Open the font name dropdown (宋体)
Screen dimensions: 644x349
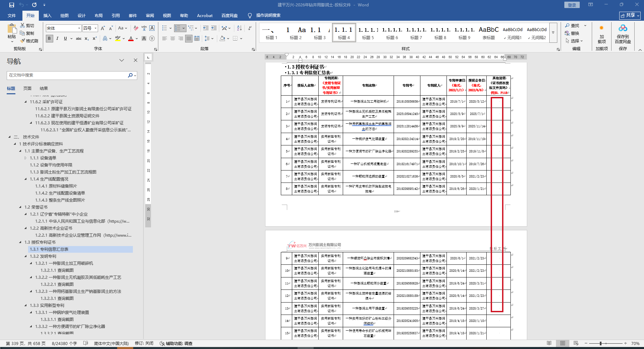[x=79, y=28]
